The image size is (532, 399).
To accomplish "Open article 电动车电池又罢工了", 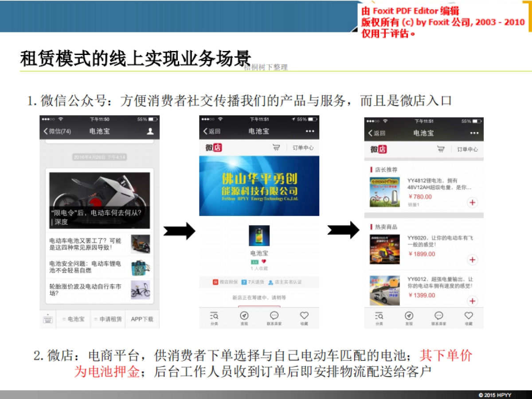I will [x=86, y=244].
